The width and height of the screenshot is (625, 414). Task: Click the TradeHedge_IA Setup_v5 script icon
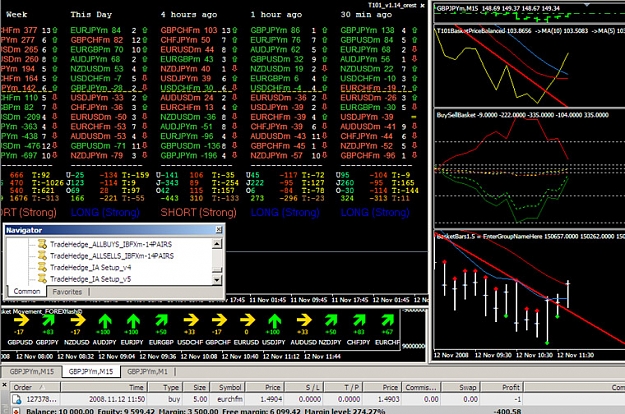42,279
